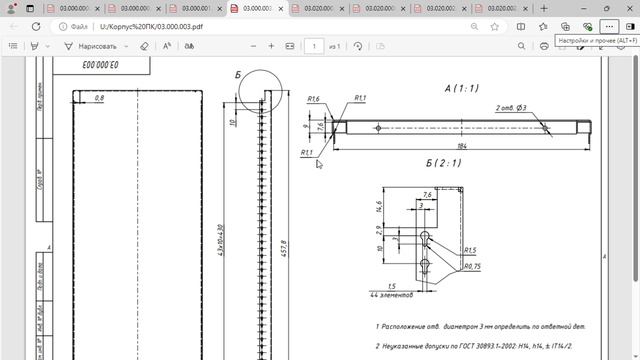This screenshot has width=640, height=360.
Task: Fit the page to width
Action: pyautogui.click(x=290, y=46)
